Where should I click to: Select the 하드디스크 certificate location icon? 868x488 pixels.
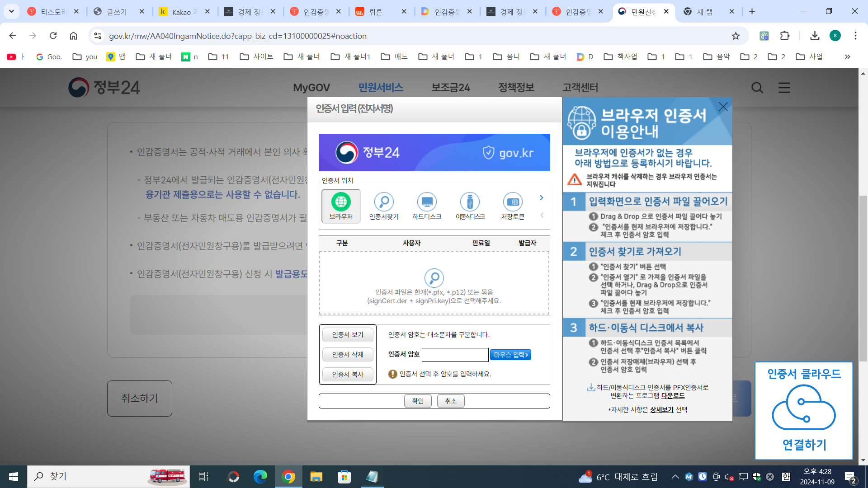(x=427, y=202)
